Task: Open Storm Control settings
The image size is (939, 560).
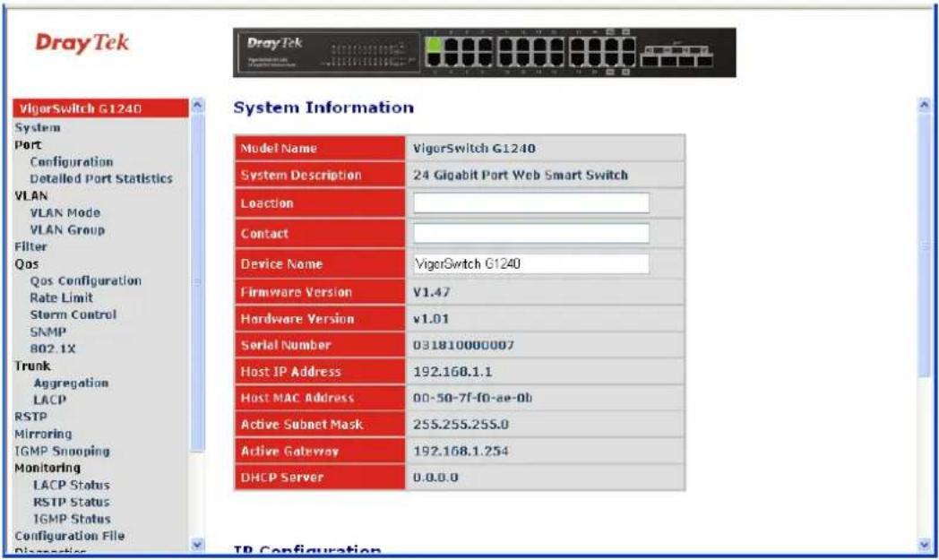Action: click(x=73, y=314)
